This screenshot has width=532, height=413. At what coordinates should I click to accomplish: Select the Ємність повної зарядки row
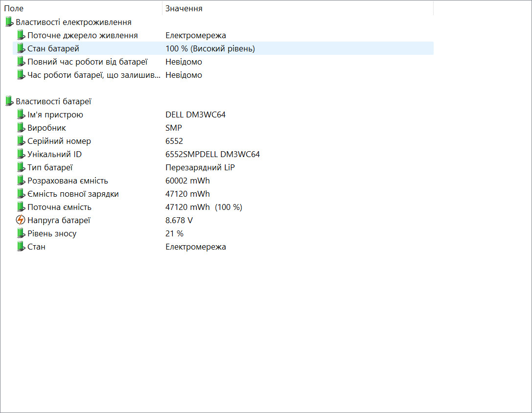click(223, 194)
